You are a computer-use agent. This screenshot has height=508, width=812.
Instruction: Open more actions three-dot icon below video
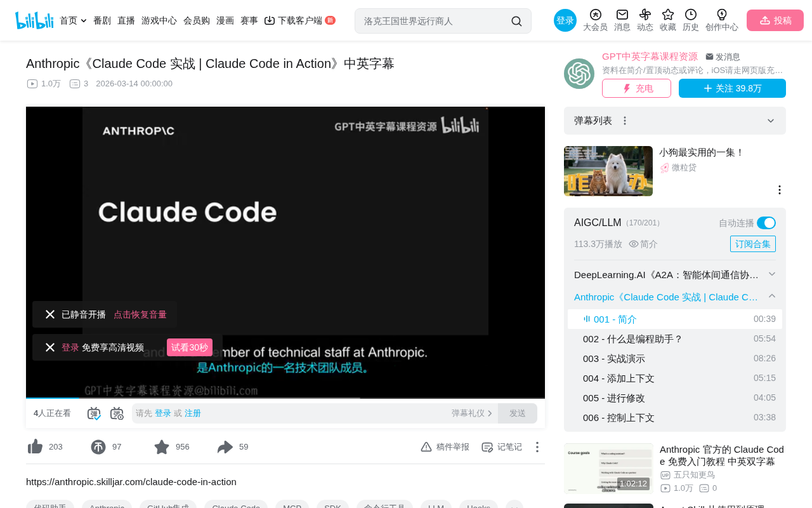[x=537, y=447]
